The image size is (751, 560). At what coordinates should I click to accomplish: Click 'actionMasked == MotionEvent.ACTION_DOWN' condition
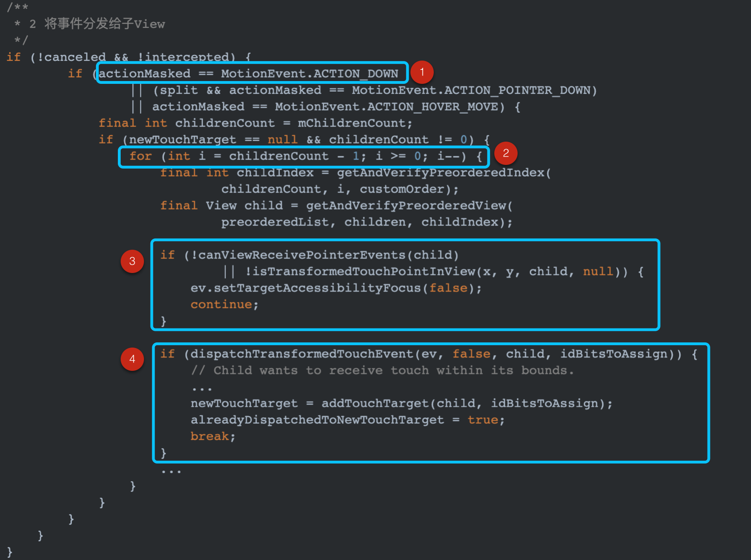click(248, 74)
